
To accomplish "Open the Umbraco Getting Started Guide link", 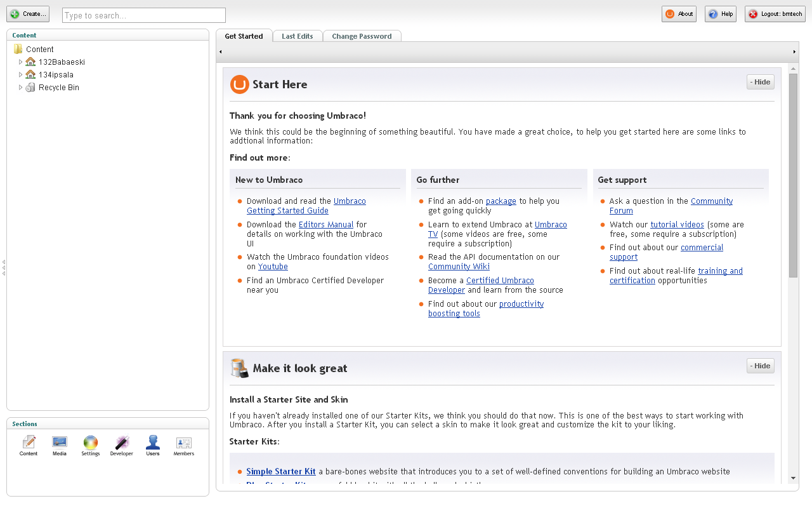I will [306, 206].
